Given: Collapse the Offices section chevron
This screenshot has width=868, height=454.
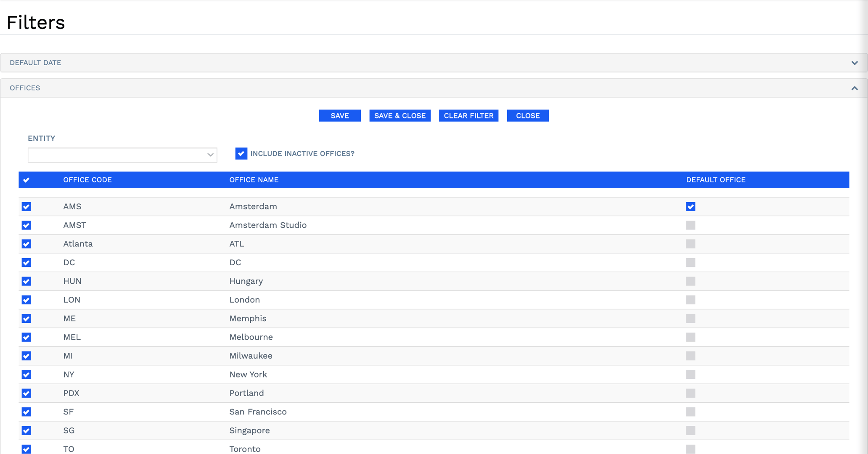Looking at the screenshot, I should (854, 88).
